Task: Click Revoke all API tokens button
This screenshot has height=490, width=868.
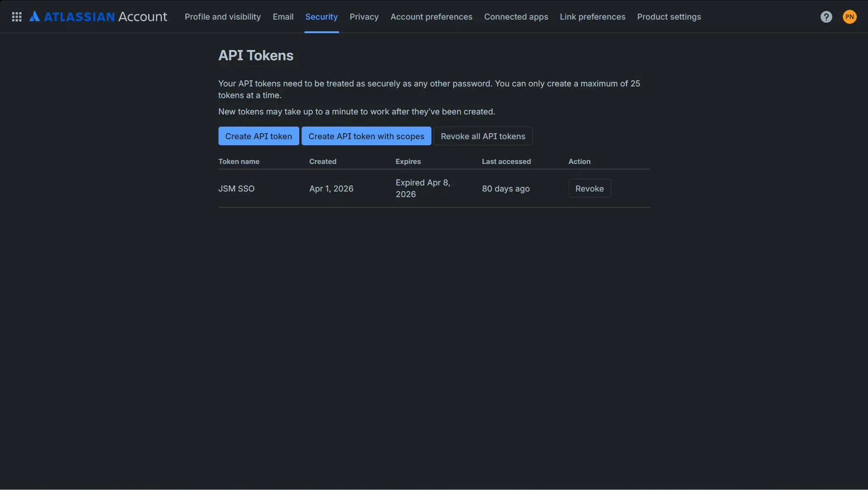Action: 483,136
